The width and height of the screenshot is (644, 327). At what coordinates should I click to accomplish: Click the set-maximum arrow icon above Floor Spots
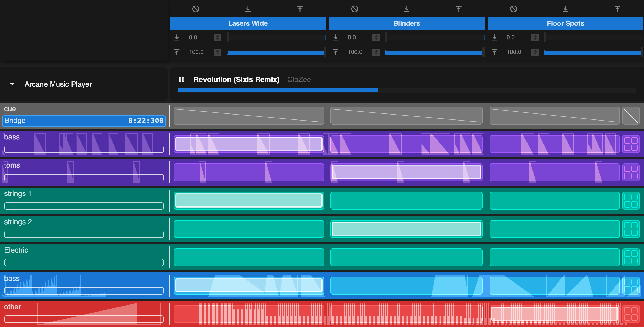pos(618,9)
